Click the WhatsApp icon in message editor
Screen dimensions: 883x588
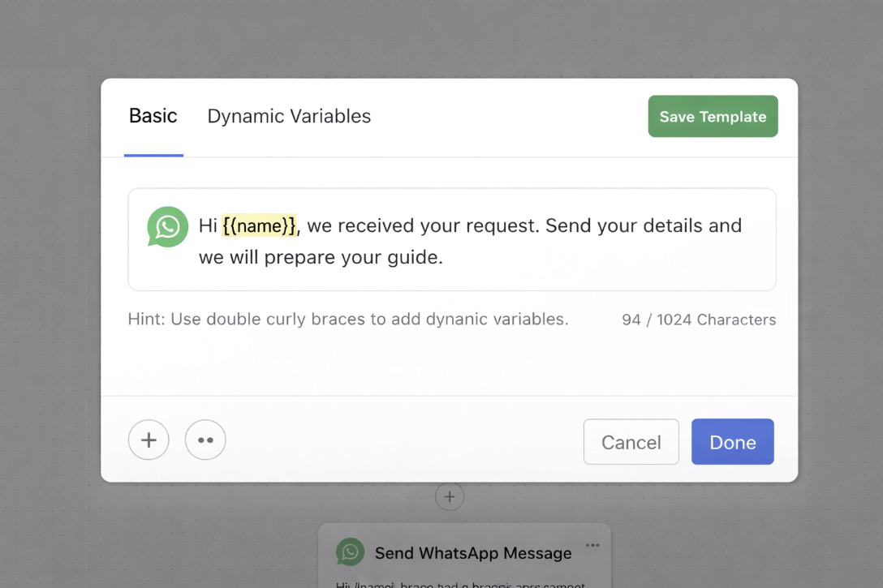pos(168,226)
